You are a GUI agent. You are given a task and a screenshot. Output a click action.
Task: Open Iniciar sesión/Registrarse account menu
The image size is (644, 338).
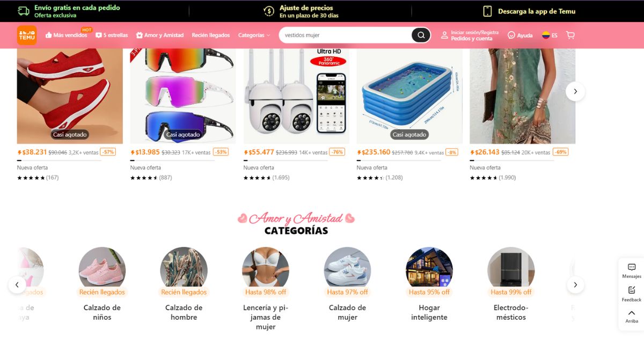470,35
